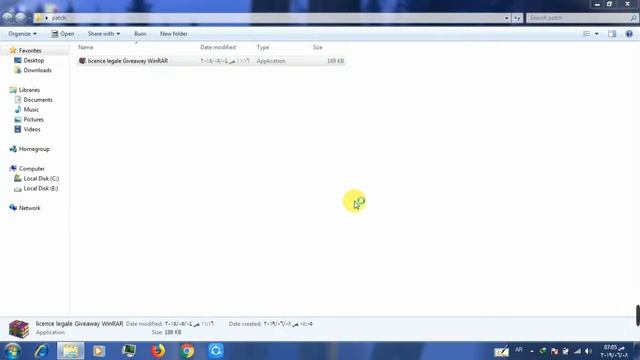Click the Burn toolbar button

(140, 34)
